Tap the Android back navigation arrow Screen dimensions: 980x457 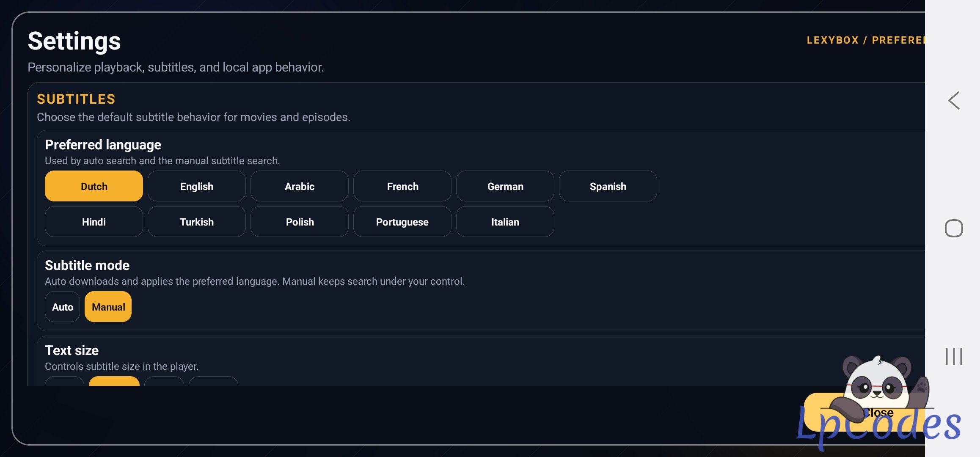[x=954, y=101]
